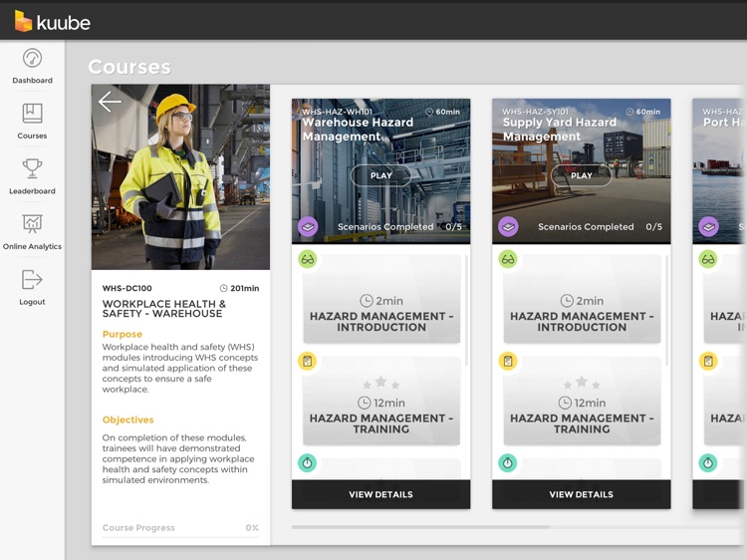
Task: View details for Warehouse Hazard Management
Action: click(380, 494)
